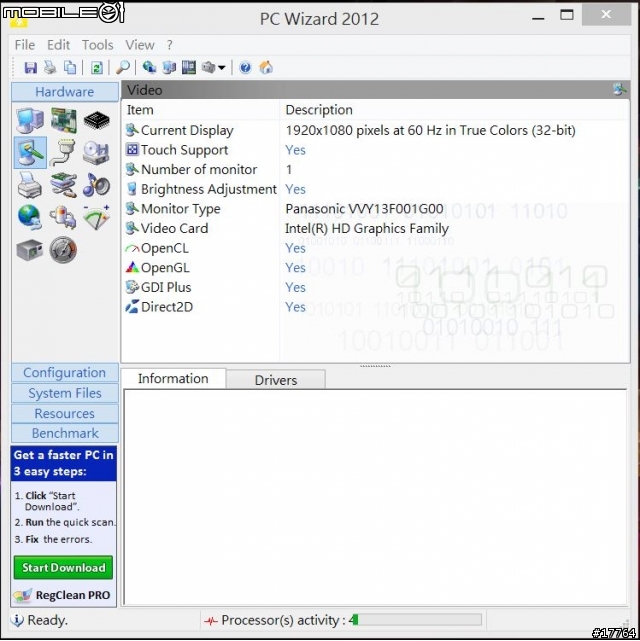
Task: Click the green Refresh toolbar icon
Action: click(97, 67)
